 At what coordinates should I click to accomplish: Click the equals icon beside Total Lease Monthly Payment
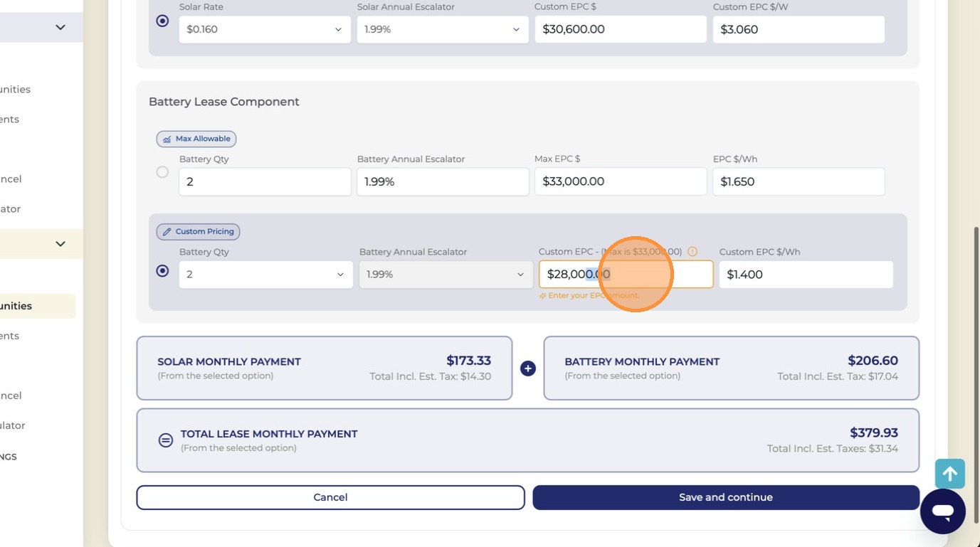[x=166, y=440]
